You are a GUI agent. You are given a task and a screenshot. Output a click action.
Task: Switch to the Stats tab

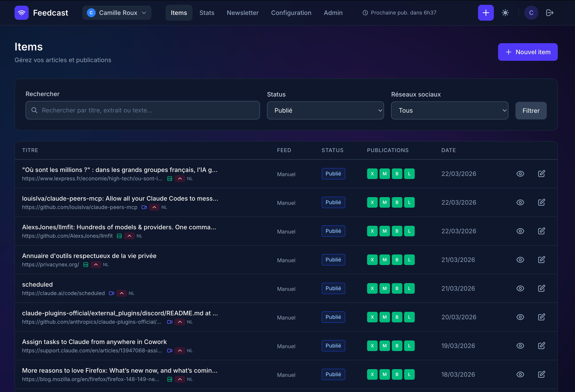pyautogui.click(x=207, y=13)
